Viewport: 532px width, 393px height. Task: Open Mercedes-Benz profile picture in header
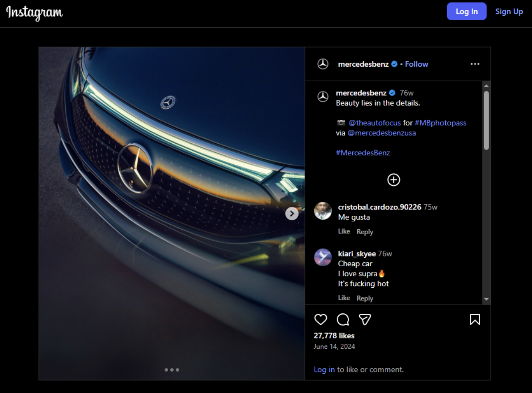pyautogui.click(x=323, y=64)
